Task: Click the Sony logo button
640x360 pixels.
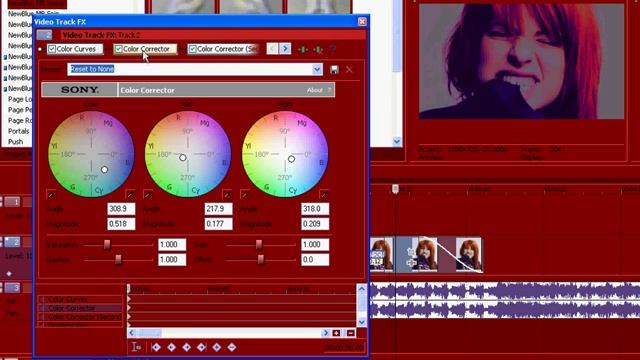Action: point(80,90)
